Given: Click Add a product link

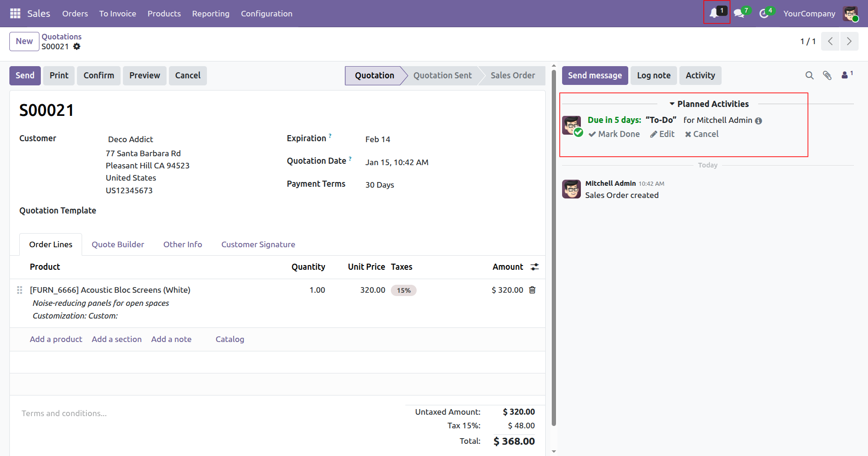Looking at the screenshot, I should pyautogui.click(x=56, y=339).
